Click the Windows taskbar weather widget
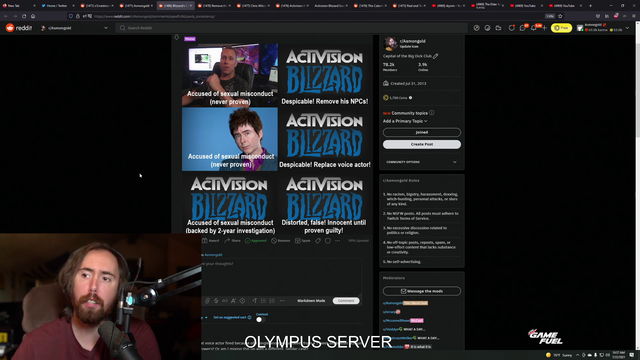This screenshot has width=640, height=360. point(559,355)
